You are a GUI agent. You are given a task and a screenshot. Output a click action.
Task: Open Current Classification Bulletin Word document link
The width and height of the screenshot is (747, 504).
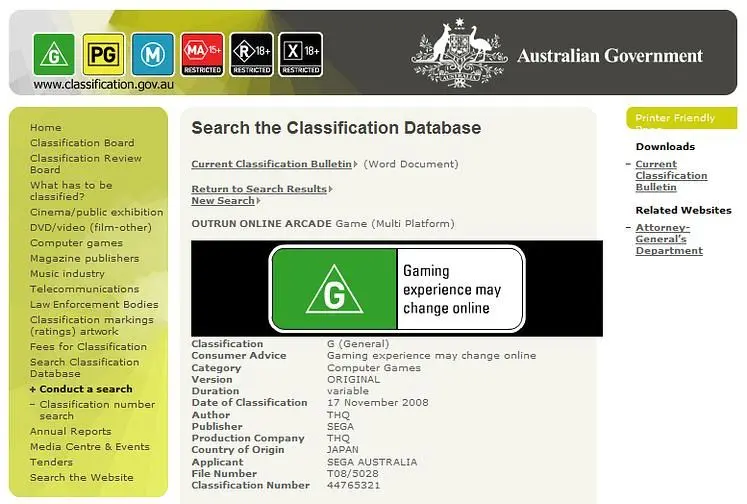[274, 164]
